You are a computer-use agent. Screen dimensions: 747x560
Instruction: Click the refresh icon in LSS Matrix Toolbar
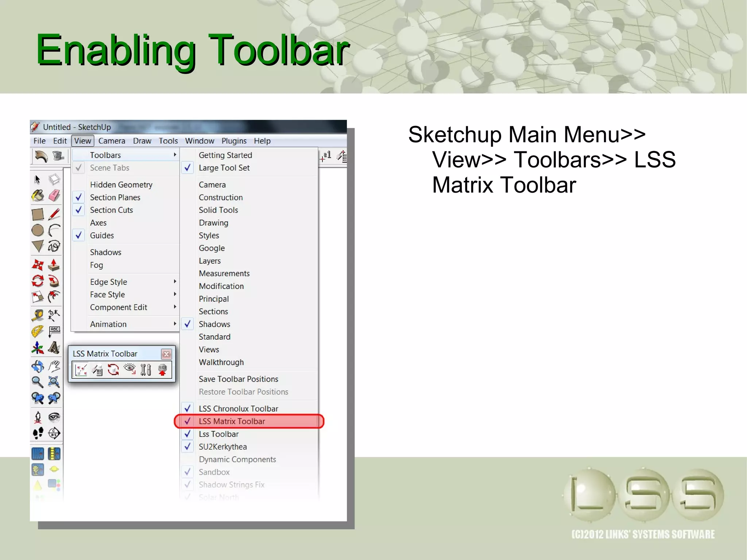113,370
